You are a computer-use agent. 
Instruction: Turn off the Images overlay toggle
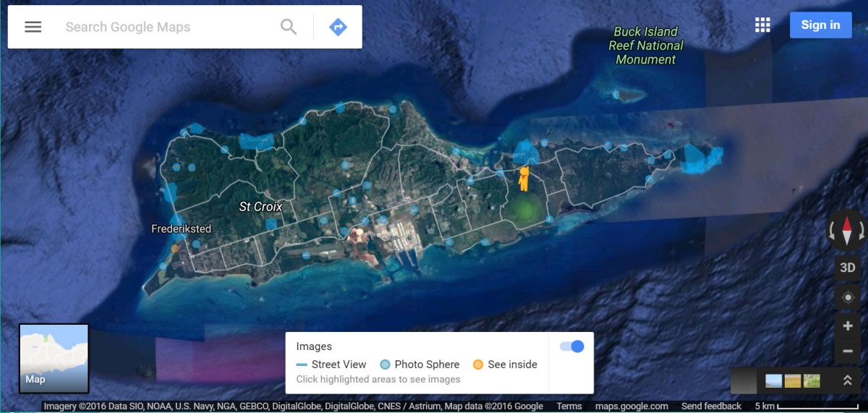571,346
